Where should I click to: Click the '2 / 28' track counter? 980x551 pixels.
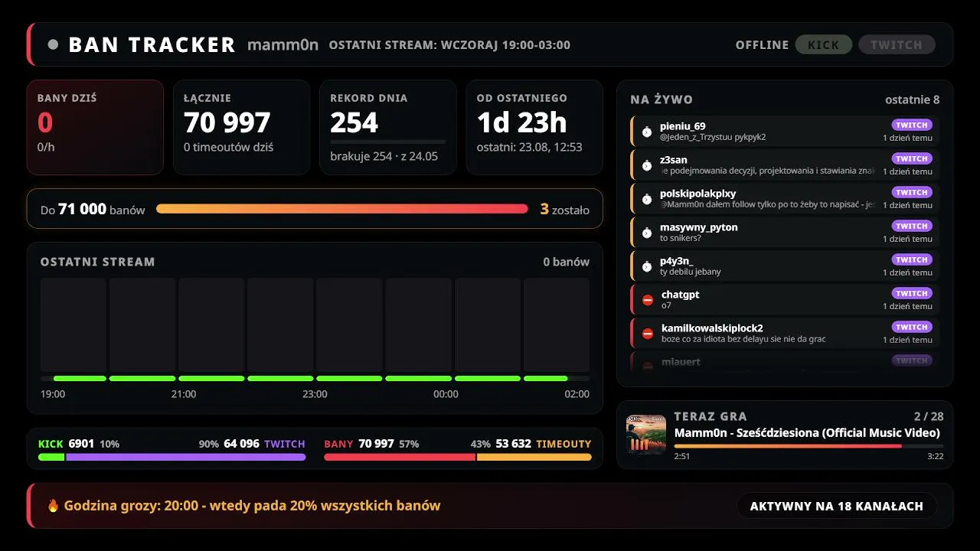pos(929,416)
